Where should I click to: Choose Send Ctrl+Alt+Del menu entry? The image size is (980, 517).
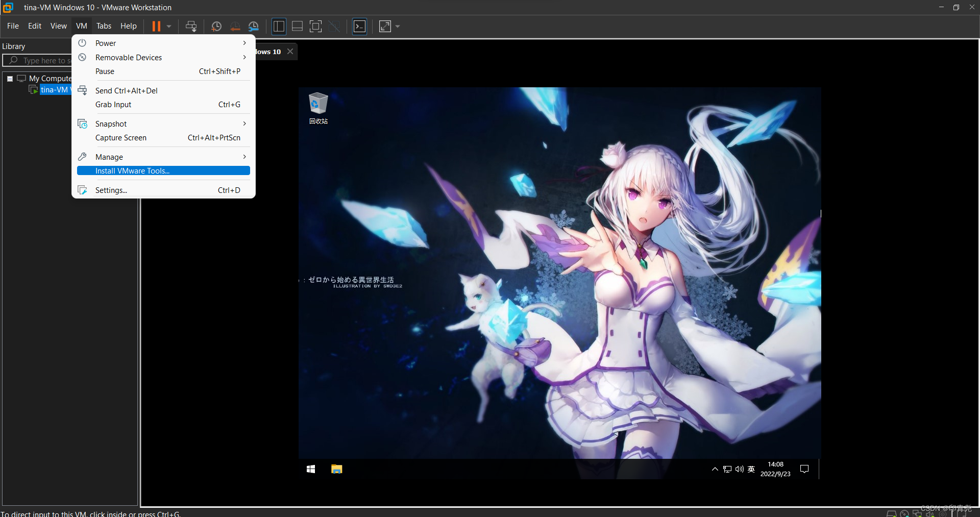pyautogui.click(x=163, y=91)
